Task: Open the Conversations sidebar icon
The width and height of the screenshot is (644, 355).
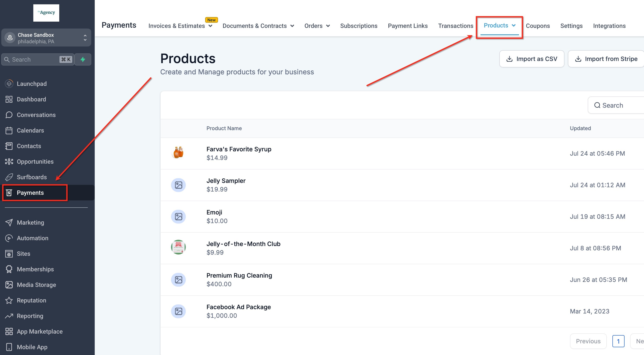Action: [9, 115]
